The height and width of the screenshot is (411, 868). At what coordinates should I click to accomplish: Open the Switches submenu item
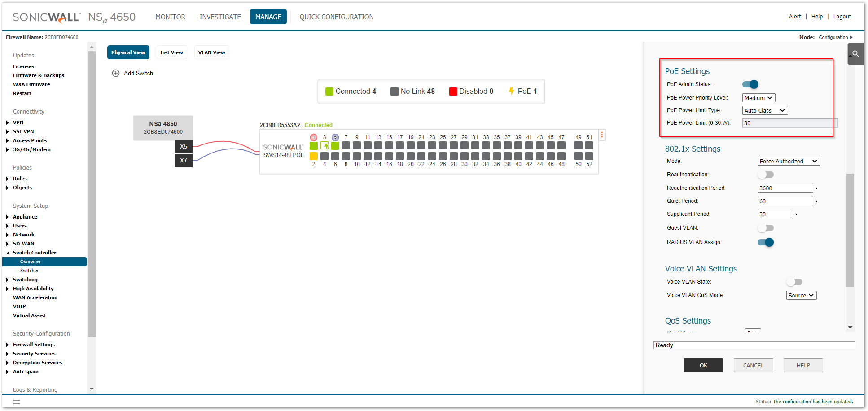[x=30, y=271]
